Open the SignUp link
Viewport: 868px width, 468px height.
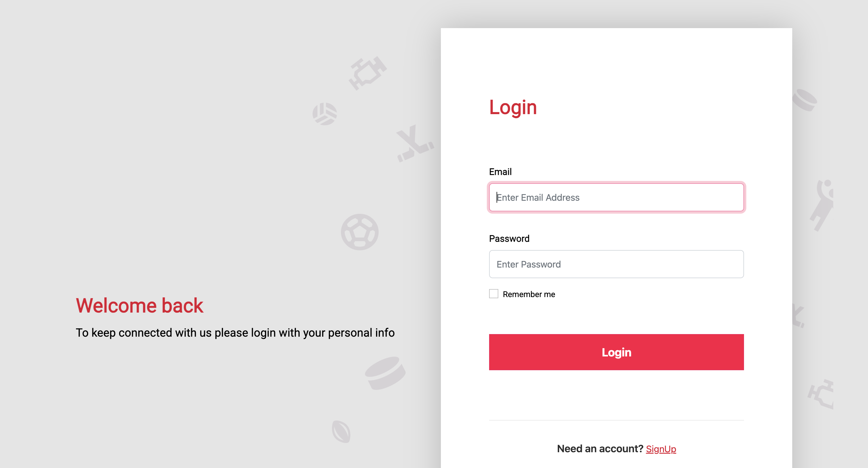tap(661, 449)
